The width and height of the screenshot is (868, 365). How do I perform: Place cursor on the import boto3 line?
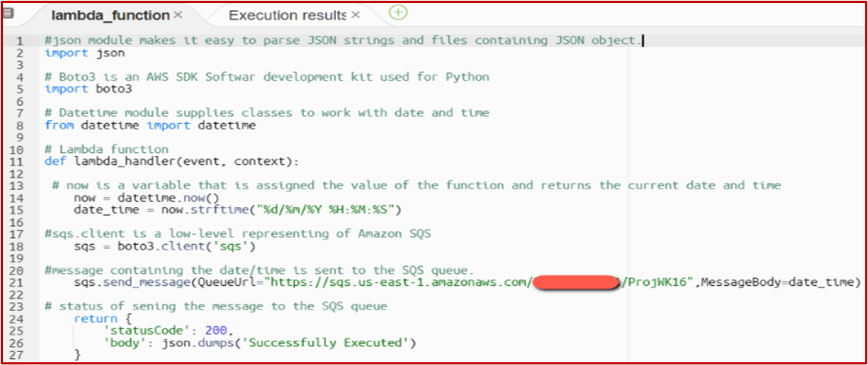88,89
